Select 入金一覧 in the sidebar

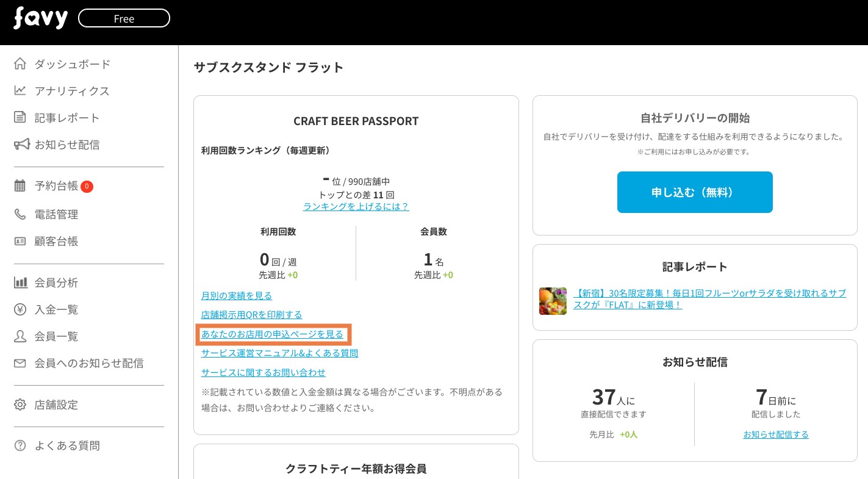(56, 310)
